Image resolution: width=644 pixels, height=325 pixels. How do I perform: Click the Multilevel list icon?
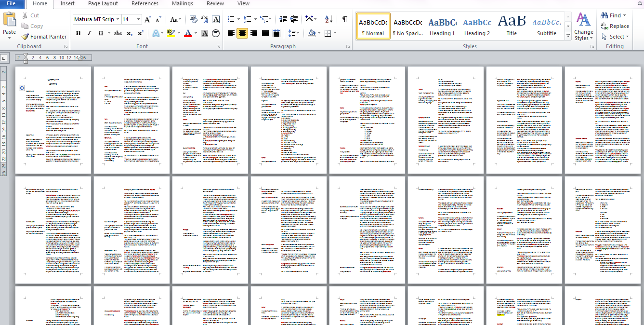(x=264, y=19)
